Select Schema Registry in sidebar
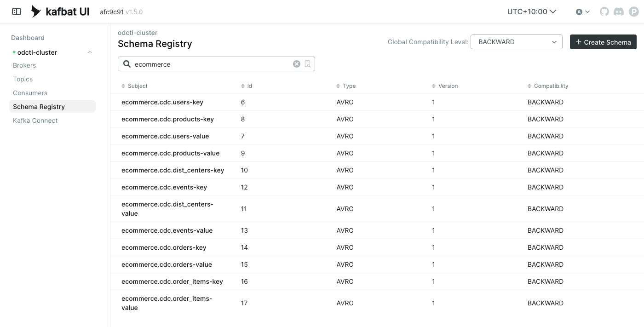This screenshot has height=327, width=644. click(x=52, y=107)
